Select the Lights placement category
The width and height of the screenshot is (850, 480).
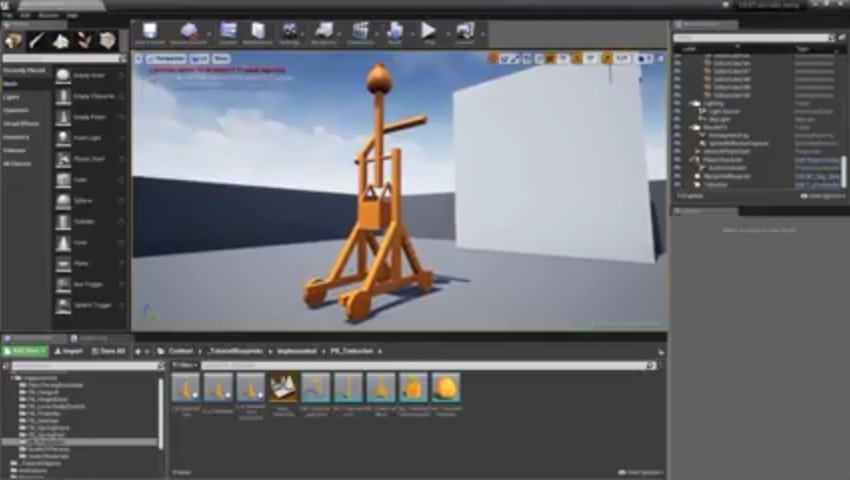pos(11,97)
